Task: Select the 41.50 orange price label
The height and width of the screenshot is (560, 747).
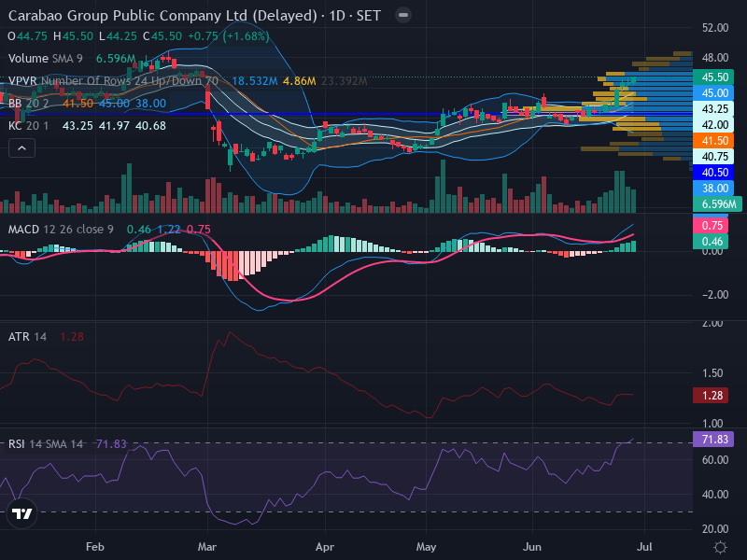Action: click(x=713, y=141)
